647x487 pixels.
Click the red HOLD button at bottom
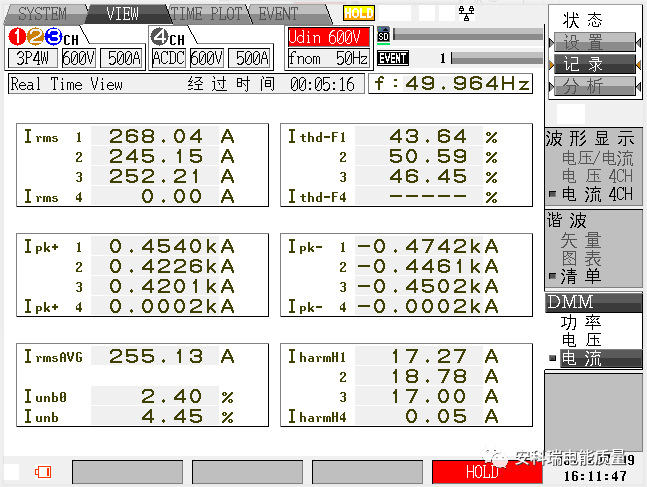[487, 472]
